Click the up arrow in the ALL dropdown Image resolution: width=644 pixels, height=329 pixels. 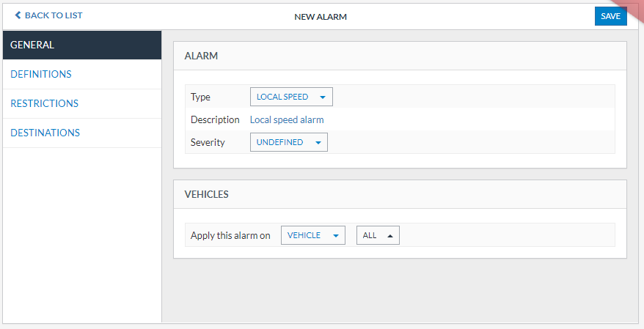[x=389, y=236]
